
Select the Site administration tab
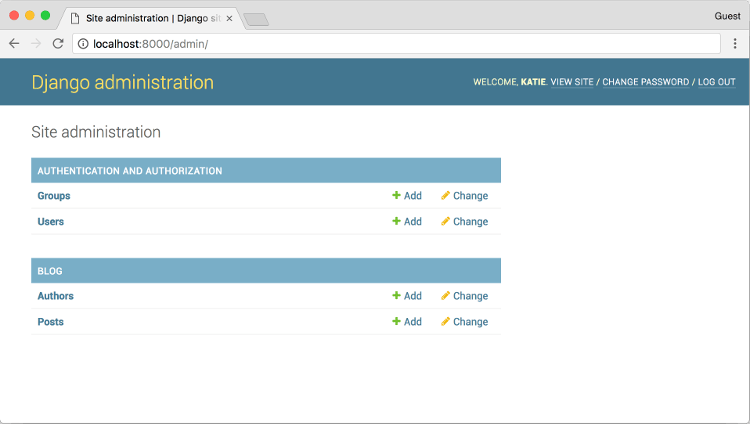pyautogui.click(x=150, y=18)
